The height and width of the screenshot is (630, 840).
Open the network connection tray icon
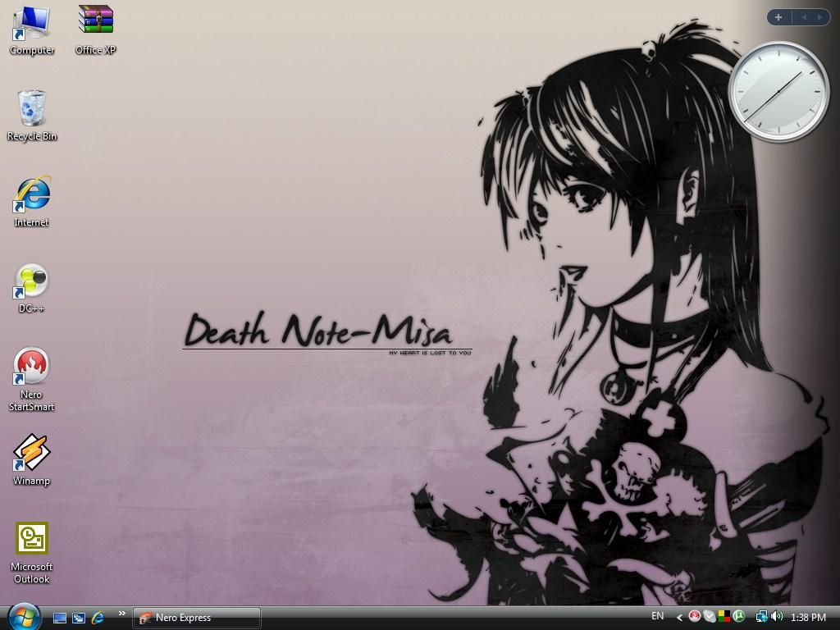tap(761, 617)
